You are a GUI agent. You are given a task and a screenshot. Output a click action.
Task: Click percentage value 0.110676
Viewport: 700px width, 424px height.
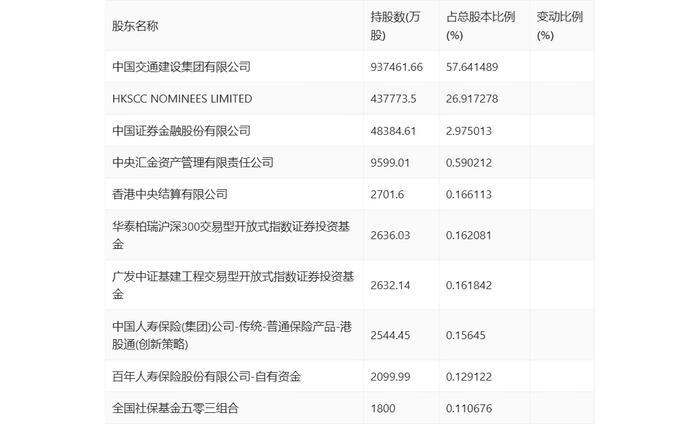point(469,408)
